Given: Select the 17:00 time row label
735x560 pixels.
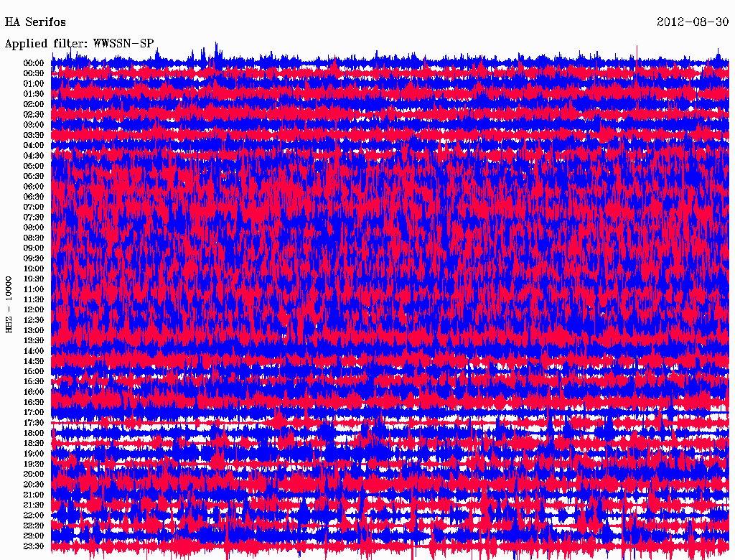Looking at the screenshot, I should pyautogui.click(x=34, y=413).
